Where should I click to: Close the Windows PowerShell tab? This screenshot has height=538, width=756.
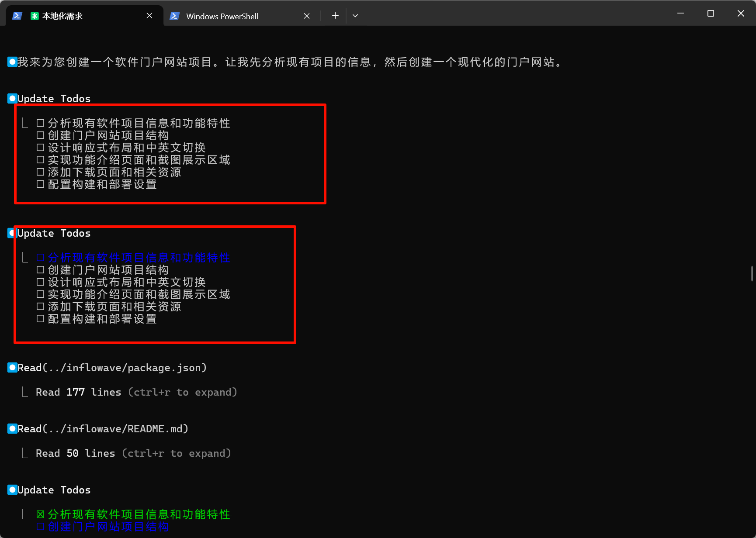click(x=307, y=16)
